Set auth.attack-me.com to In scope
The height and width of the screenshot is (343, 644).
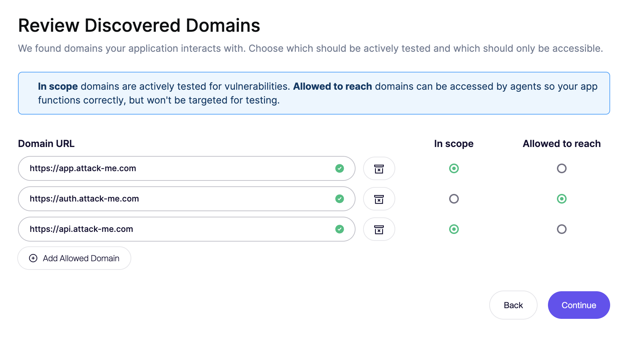[x=454, y=199]
